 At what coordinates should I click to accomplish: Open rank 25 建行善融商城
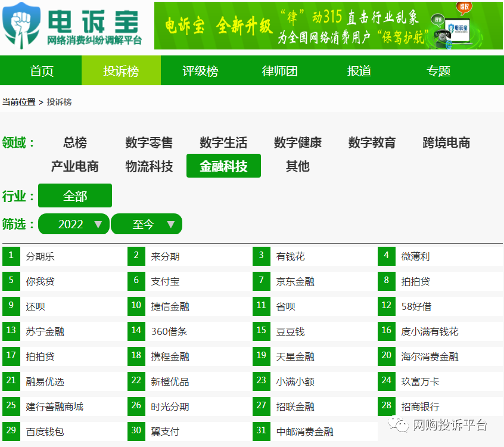[64, 406]
